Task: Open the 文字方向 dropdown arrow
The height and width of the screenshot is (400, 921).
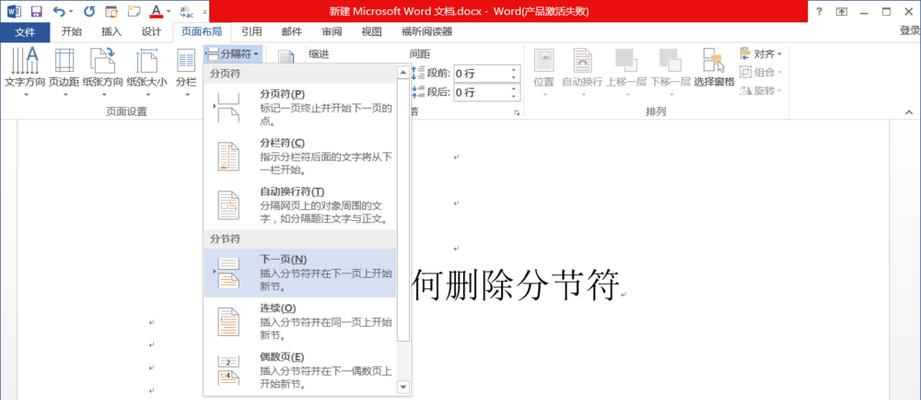Action: point(25,94)
